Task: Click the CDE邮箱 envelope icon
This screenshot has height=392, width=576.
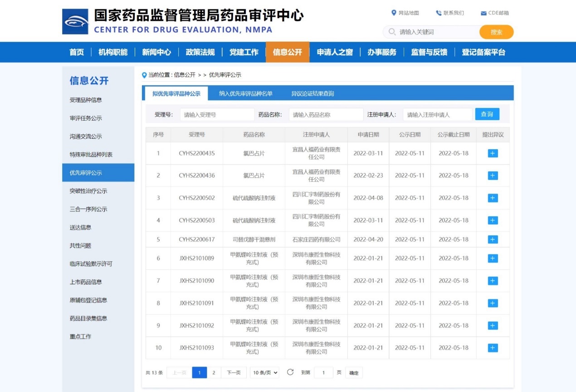Action: [x=483, y=13]
